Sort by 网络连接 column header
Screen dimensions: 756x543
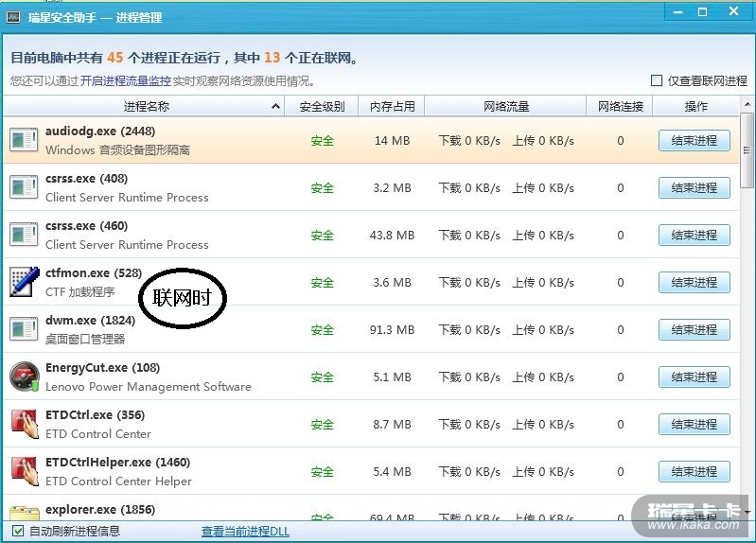tap(620, 106)
